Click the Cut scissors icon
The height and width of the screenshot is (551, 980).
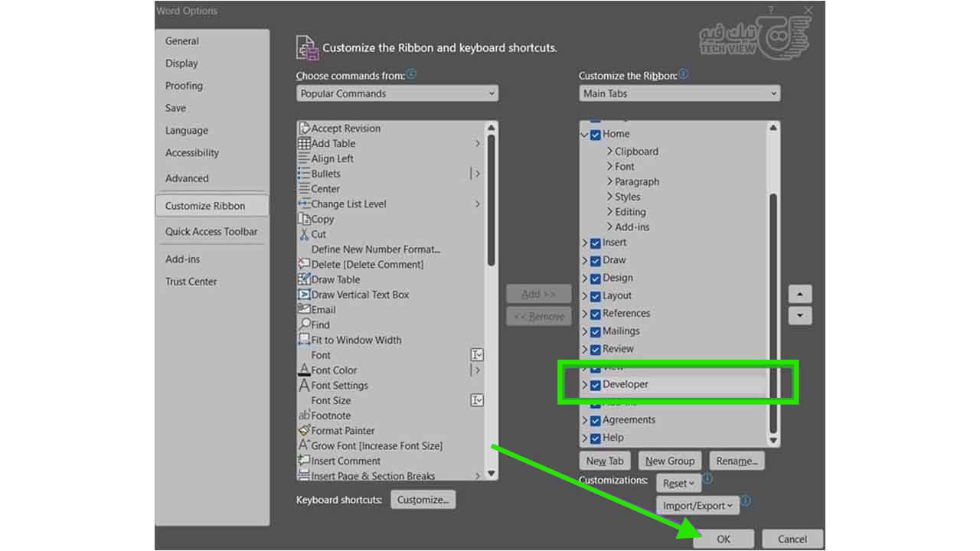[x=304, y=234]
